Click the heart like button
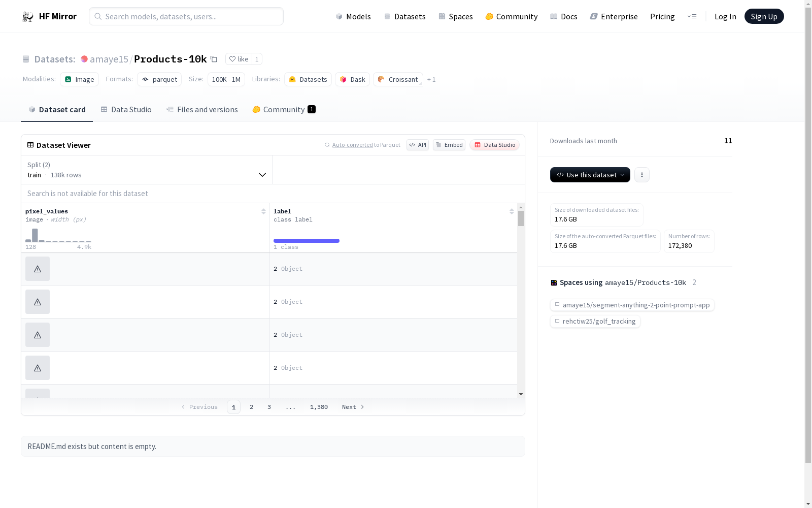 coord(239,59)
